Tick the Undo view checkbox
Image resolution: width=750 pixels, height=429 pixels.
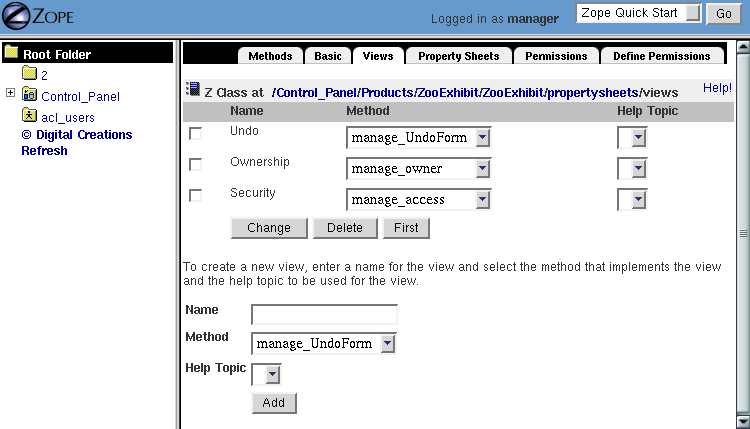click(x=196, y=133)
